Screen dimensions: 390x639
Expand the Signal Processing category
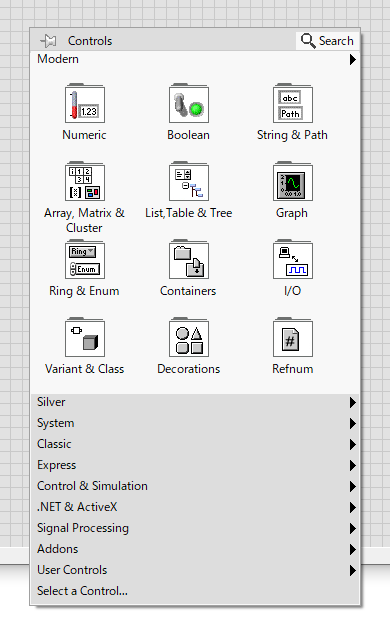195,528
